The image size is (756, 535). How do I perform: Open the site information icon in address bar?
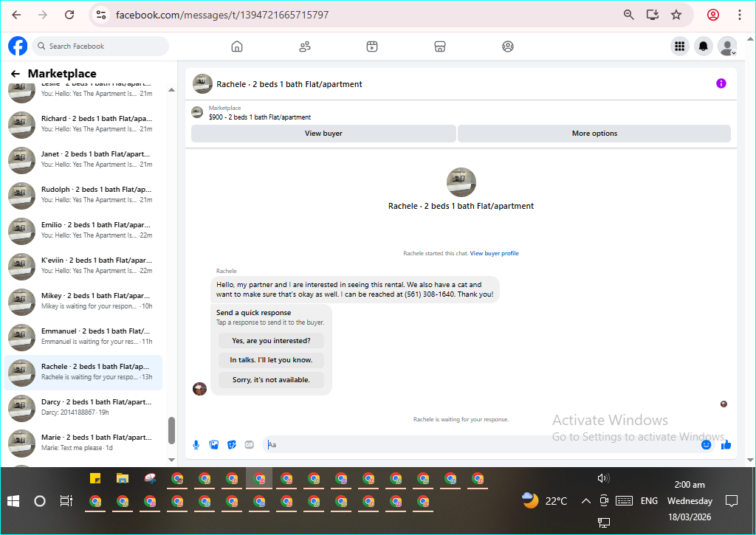[101, 15]
